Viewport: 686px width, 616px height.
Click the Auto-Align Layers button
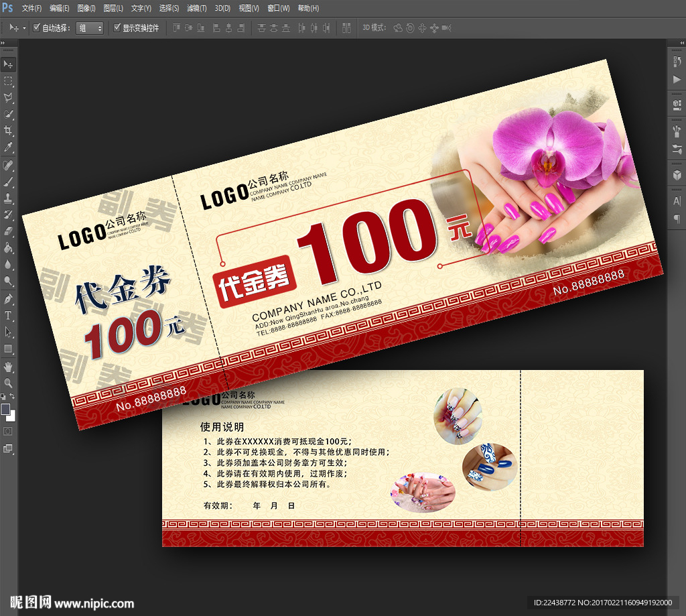[346, 28]
